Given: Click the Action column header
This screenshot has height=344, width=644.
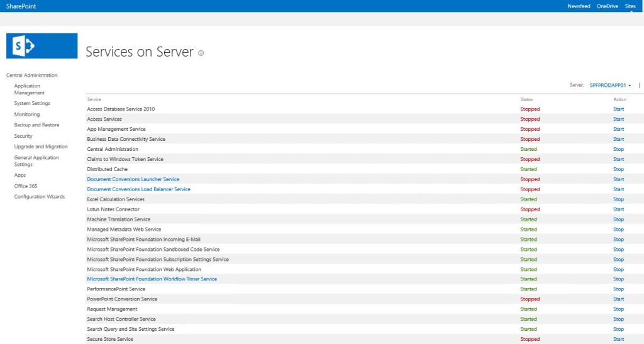Looking at the screenshot, I should 619,99.
